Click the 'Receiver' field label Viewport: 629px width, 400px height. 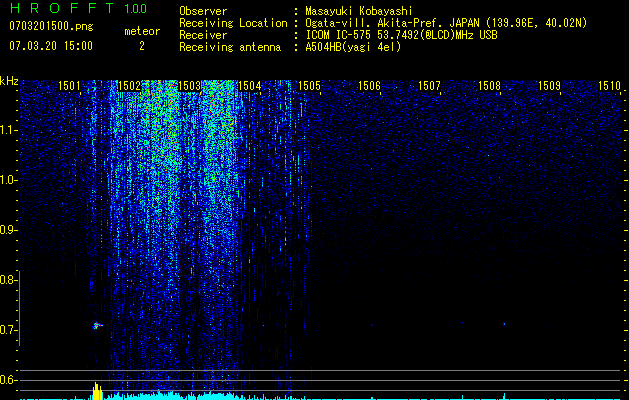pos(203,35)
